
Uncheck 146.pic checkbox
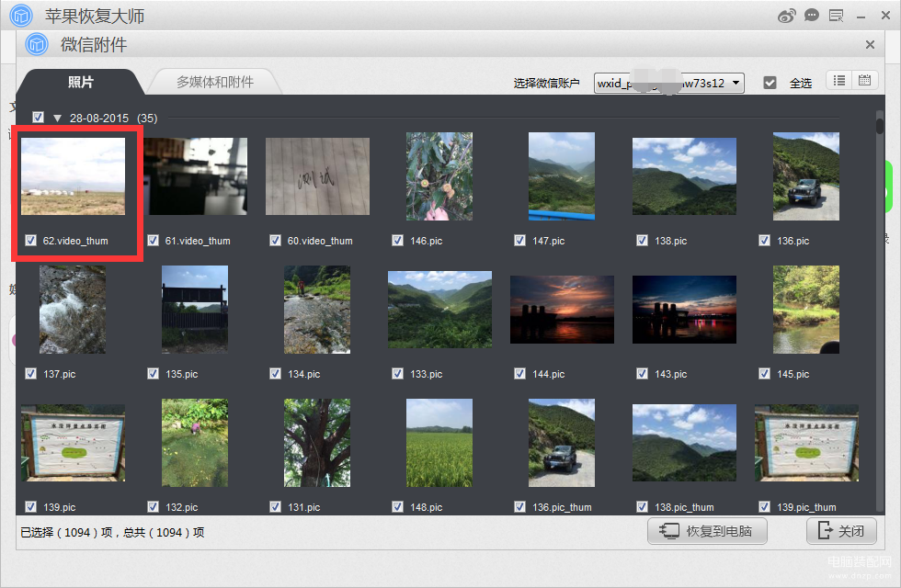tap(397, 240)
